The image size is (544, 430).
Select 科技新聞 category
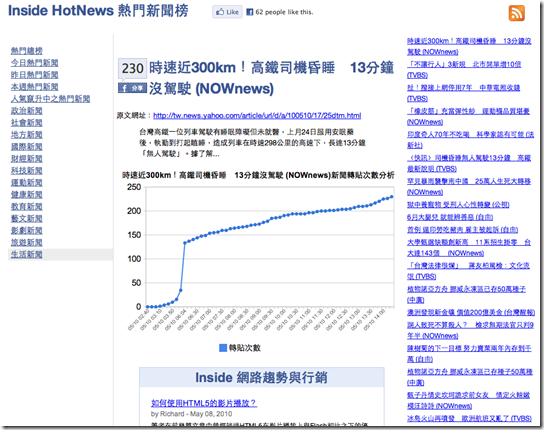27,171
